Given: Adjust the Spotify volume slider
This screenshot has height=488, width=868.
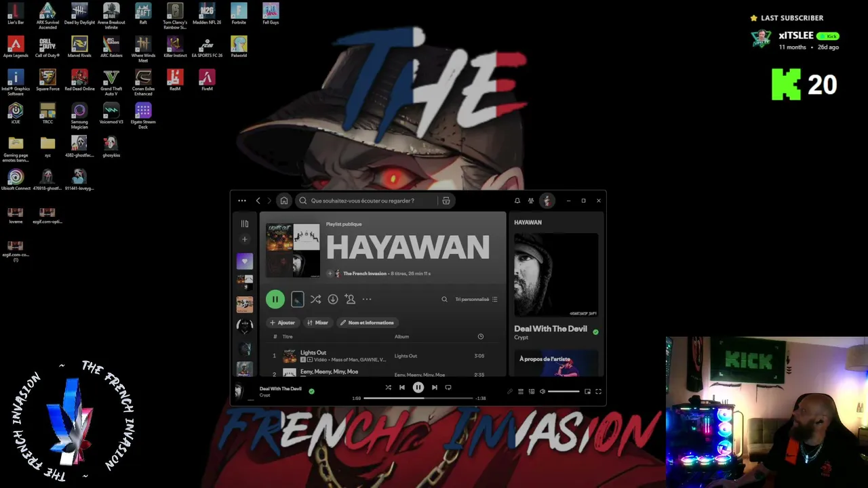Looking at the screenshot, I should click(x=564, y=392).
